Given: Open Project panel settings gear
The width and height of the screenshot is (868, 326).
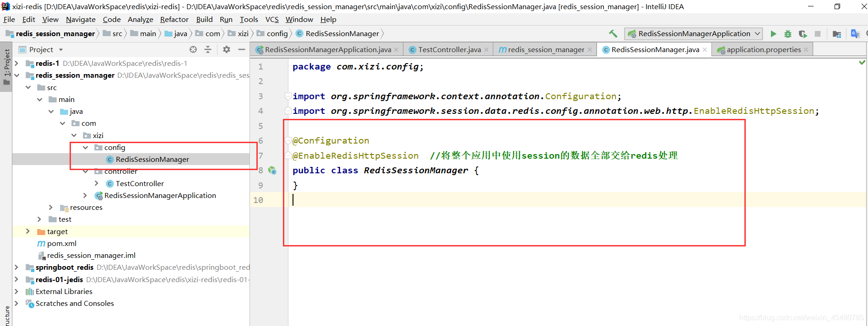Looking at the screenshot, I should click(227, 49).
